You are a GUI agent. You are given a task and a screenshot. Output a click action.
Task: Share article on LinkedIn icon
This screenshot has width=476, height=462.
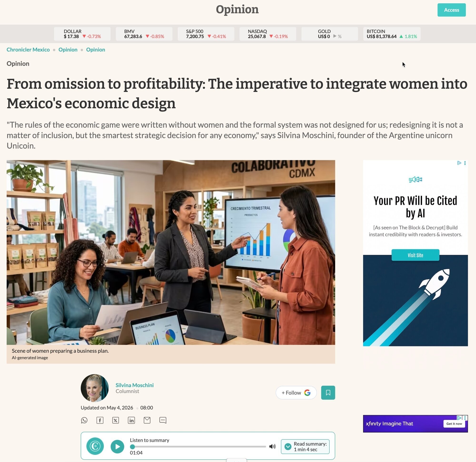pyautogui.click(x=131, y=420)
